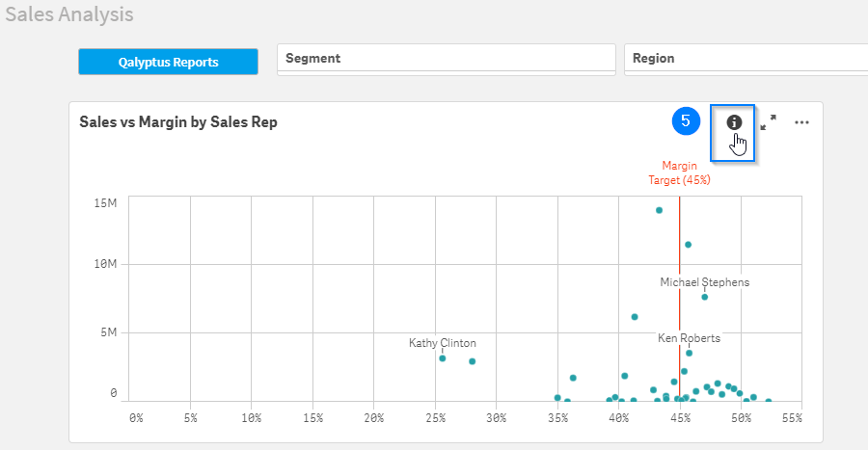Select the Michael Stephens data point
The width and height of the screenshot is (868, 450).
[705, 297]
